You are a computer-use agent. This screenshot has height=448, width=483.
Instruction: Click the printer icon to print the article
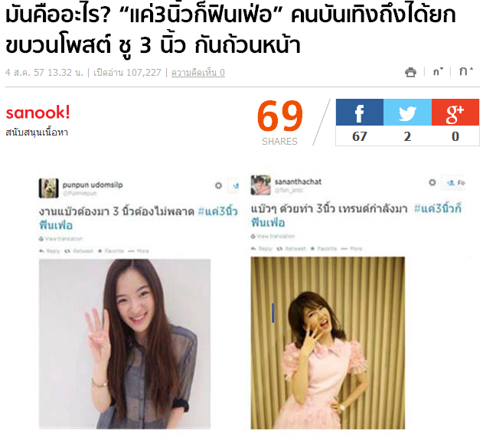[x=410, y=72]
